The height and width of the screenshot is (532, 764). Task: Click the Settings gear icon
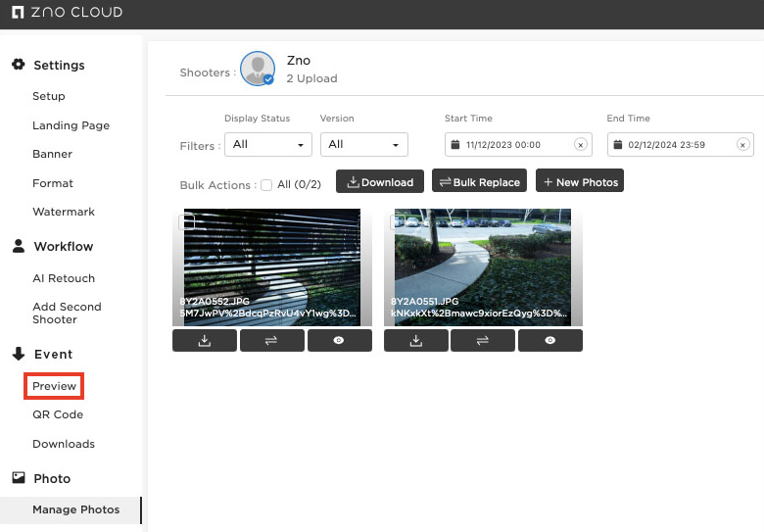(x=19, y=65)
